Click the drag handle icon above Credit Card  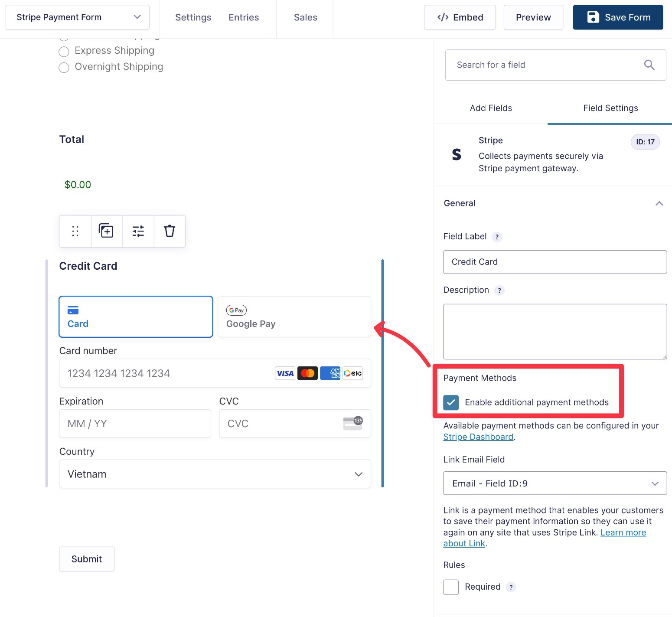[x=75, y=231]
